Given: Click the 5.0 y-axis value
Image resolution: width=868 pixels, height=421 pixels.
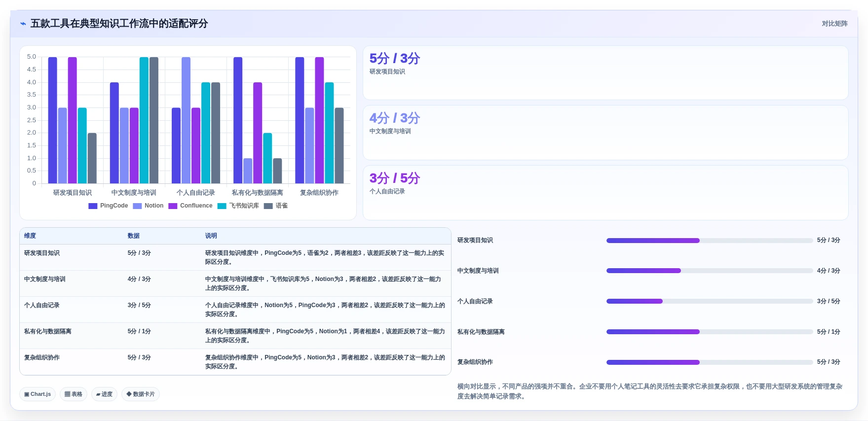Looking at the screenshot, I should [x=32, y=57].
